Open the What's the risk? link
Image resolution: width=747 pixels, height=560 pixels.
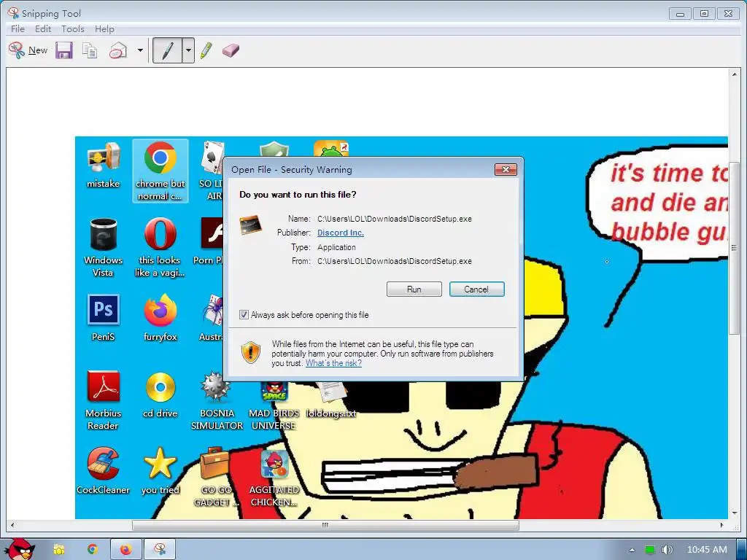coord(333,363)
